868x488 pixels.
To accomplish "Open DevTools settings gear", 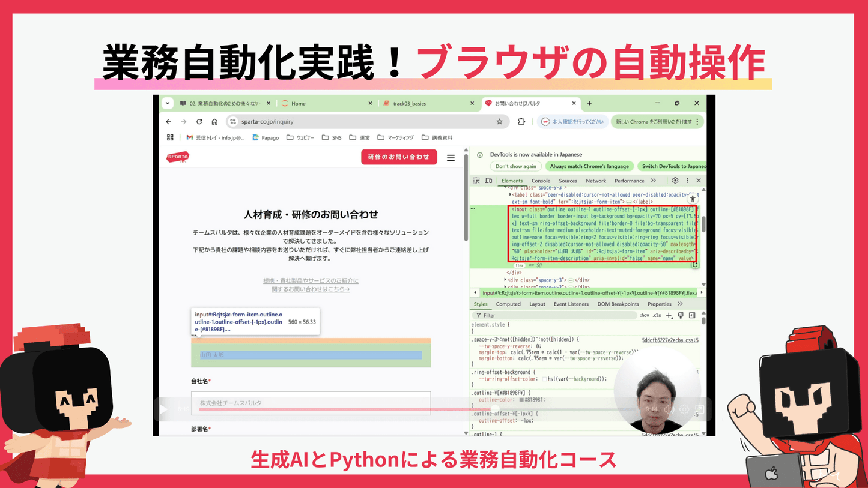I will [675, 181].
